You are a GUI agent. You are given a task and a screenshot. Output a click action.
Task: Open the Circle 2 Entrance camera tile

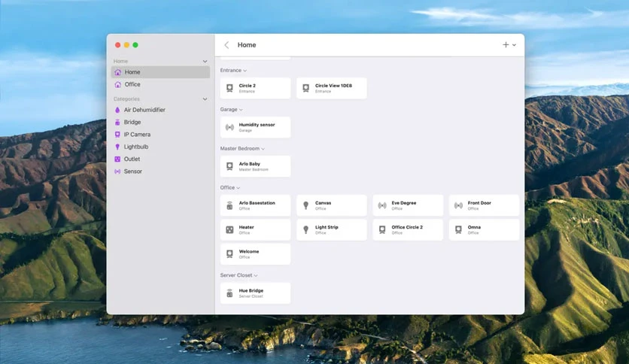(255, 88)
